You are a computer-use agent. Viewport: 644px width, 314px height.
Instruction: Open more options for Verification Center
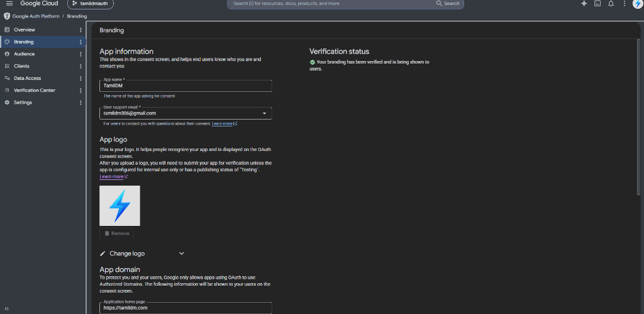click(80, 90)
